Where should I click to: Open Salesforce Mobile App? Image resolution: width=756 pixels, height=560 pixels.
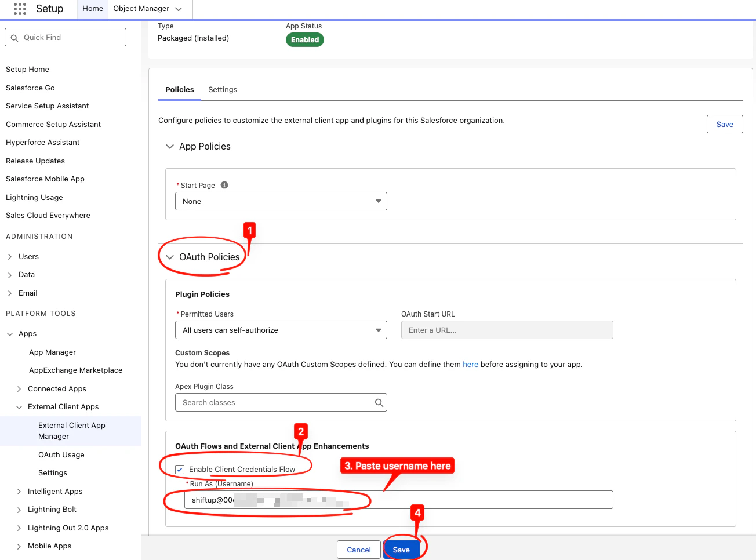coord(45,179)
